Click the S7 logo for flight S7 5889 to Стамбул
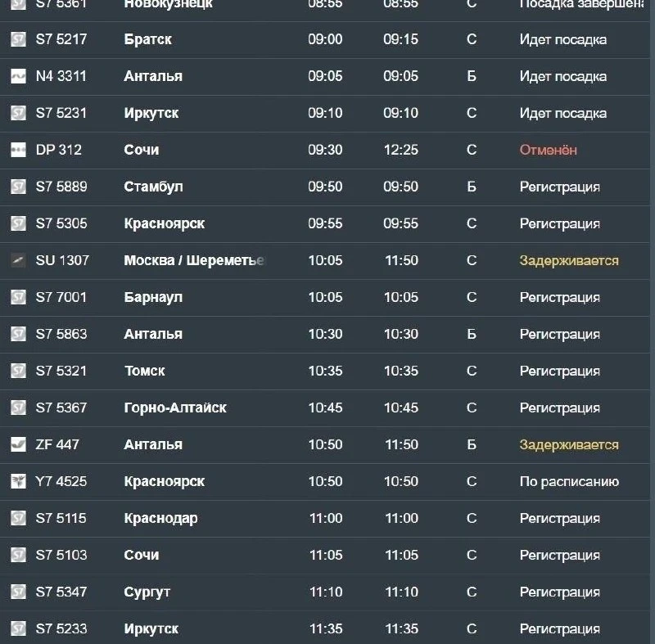This screenshot has width=655, height=644. point(18,187)
